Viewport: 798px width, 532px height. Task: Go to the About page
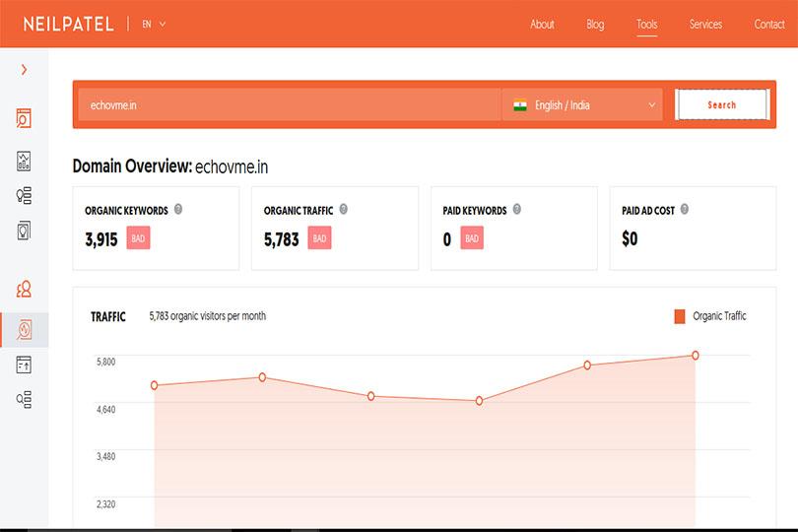point(542,24)
